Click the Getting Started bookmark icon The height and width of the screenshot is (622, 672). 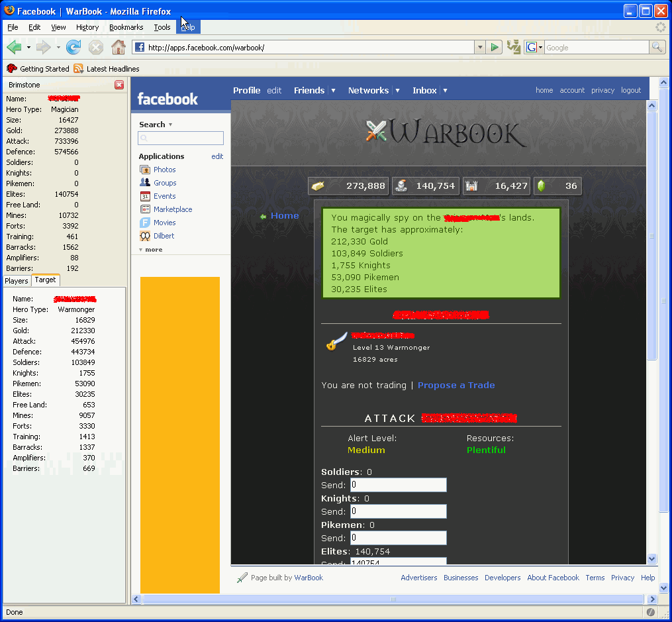pos(11,69)
